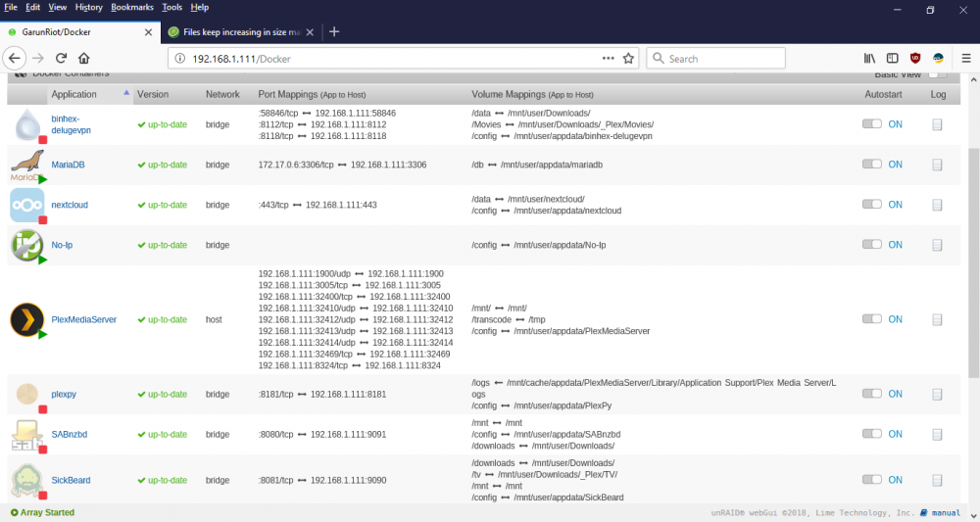This screenshot has width=980, height=522.
Task: Switch to the 'Files keep increasing in size' tab
Action: 241,32
